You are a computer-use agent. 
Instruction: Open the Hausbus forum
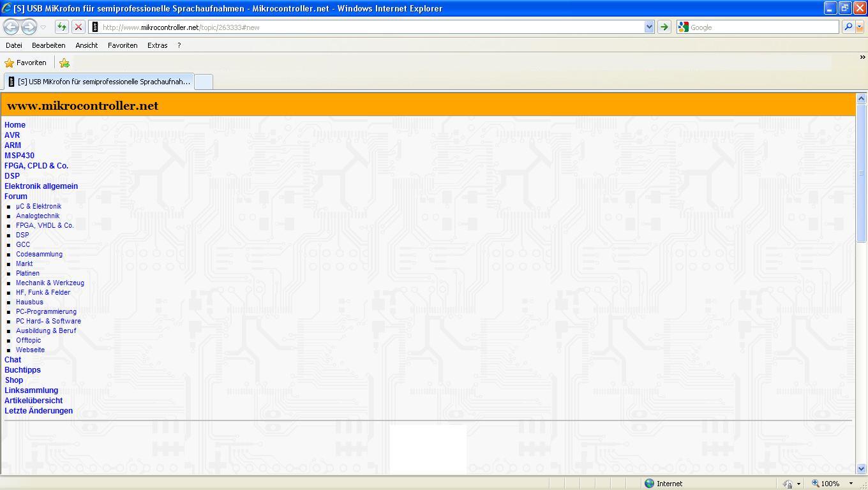click(29, 302)
